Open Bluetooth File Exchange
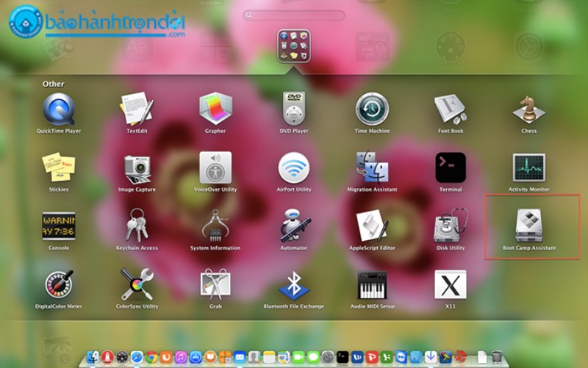The width and height of the screenshot is (588, 368). pos(293,284)
